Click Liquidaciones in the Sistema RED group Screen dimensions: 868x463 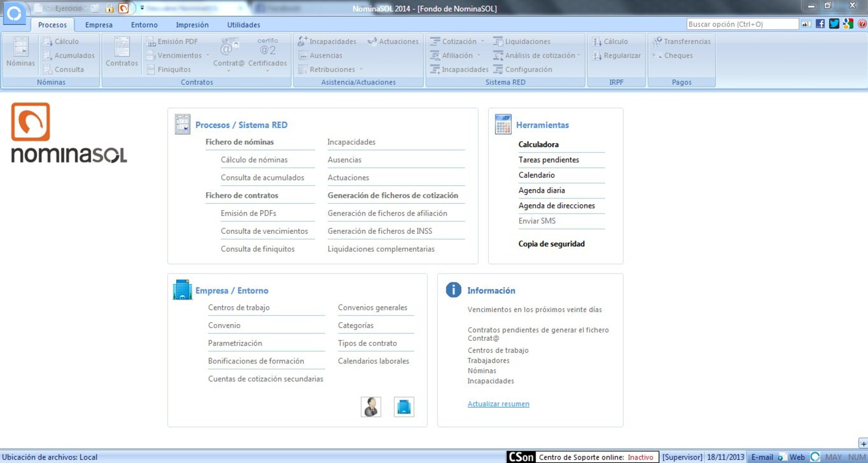coord(522,42)
